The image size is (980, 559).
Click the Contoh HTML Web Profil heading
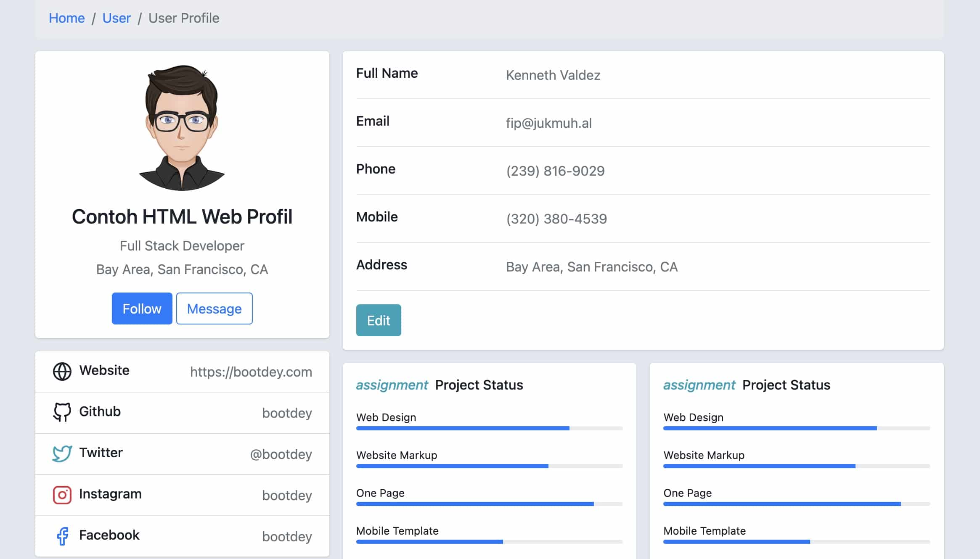tap(182, 217)
